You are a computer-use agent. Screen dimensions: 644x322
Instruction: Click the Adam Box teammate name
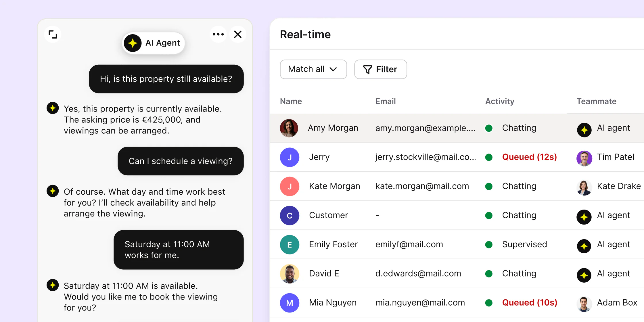(617, 303)
